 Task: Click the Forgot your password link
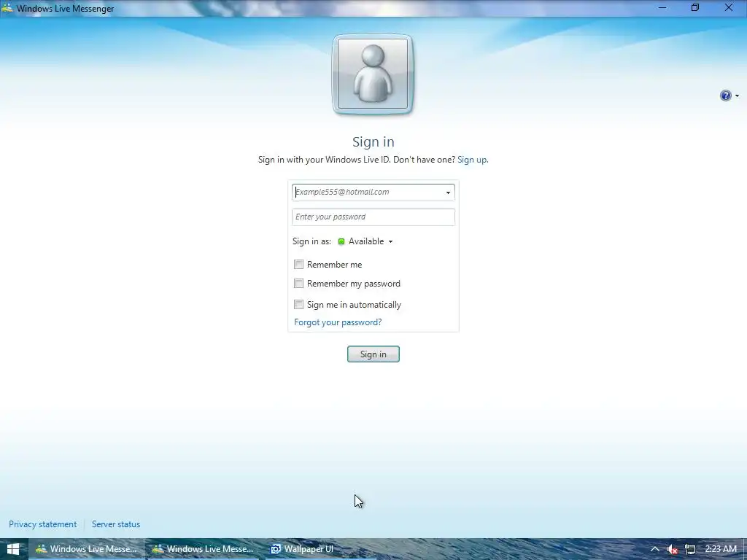tap(338, 322)
